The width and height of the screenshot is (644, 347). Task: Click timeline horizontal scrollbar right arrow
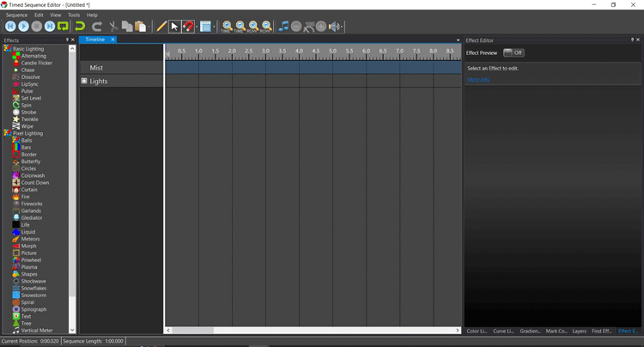pyautogui.click(x=458, y=330)
